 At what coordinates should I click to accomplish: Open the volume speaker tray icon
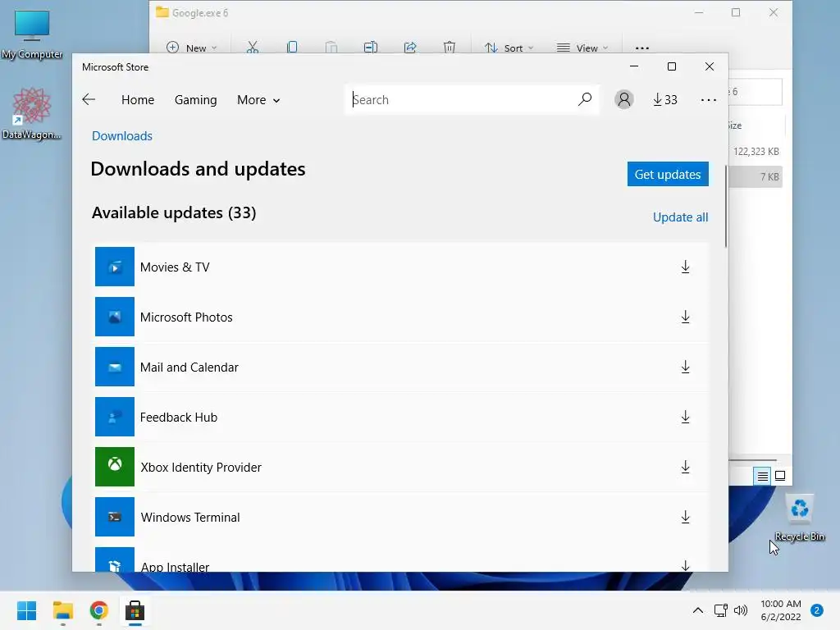coord(741,610)
